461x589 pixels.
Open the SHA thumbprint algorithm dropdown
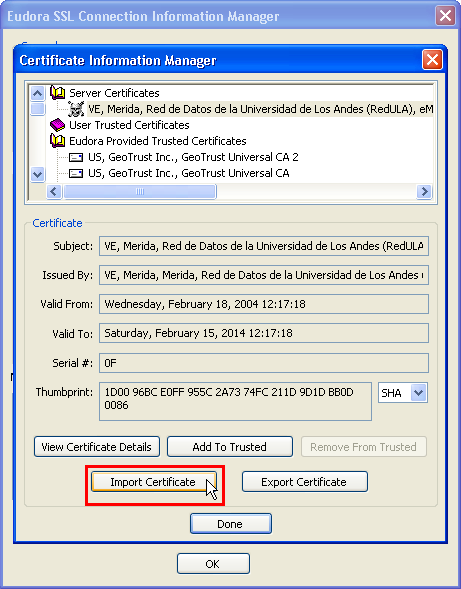[x=419, y=393]
